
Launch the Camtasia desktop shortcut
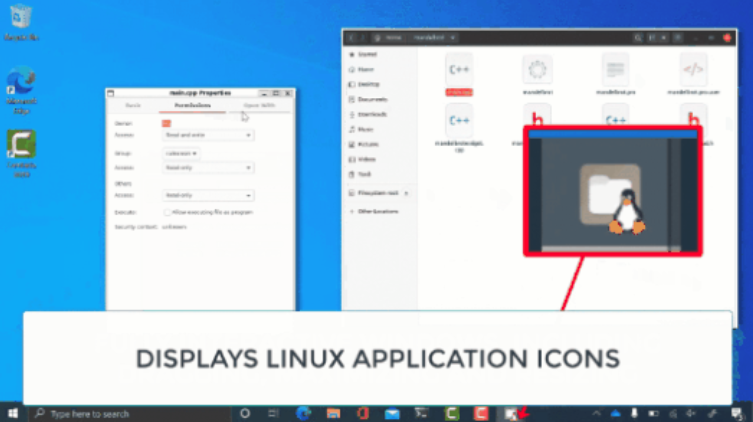pyautogui.click(x=21, y=154)
